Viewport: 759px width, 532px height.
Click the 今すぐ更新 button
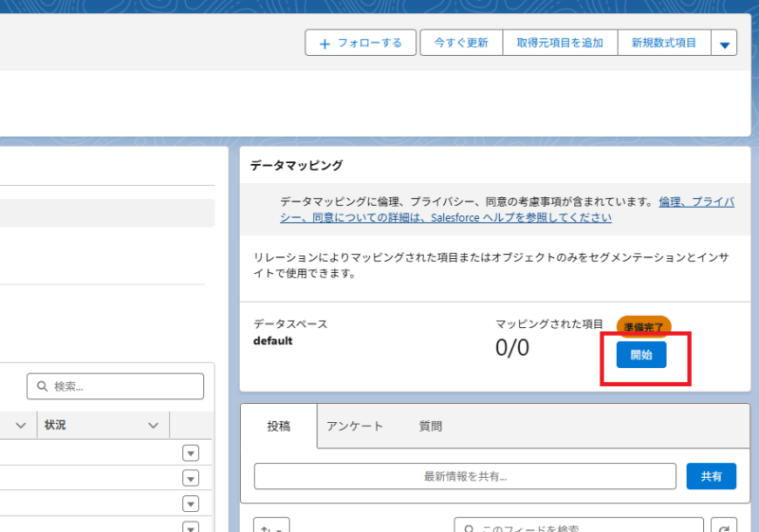click(x=461, y=43)
